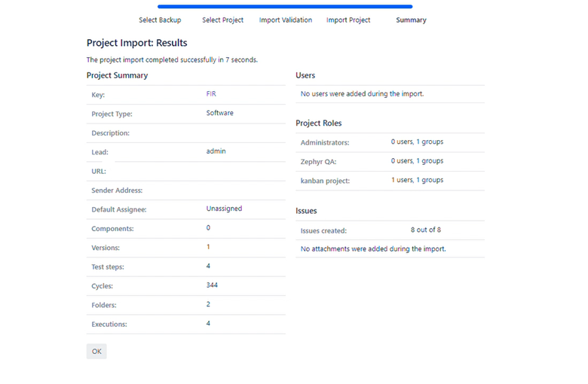Click the admin lead value
Viewport: 588px width, 384px height.
[216, 151]
